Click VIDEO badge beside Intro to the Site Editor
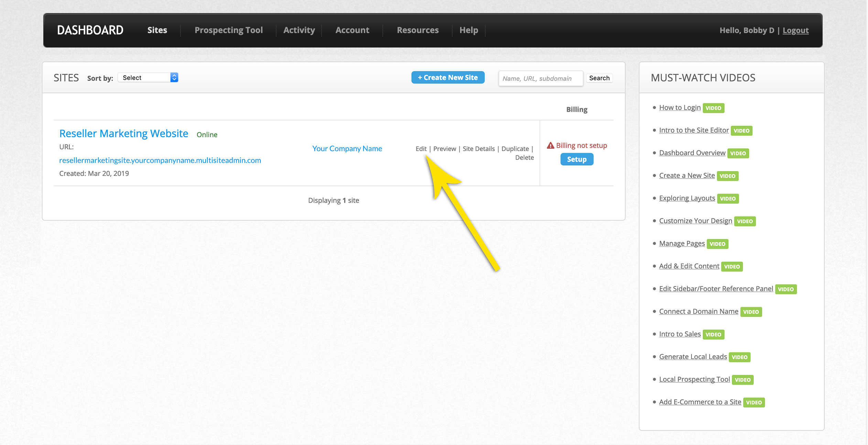The image size is (868, 445). pos(741,131)
